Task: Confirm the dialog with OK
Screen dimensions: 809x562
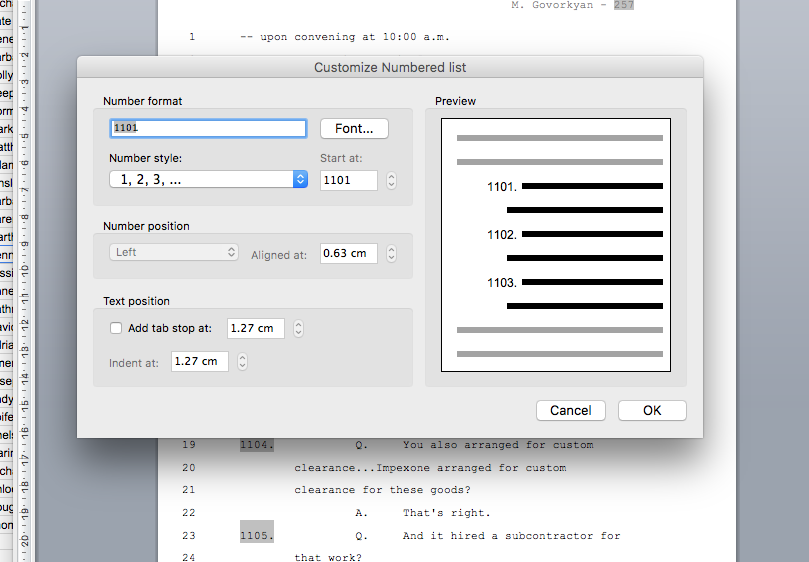Action: click(652, 410)
